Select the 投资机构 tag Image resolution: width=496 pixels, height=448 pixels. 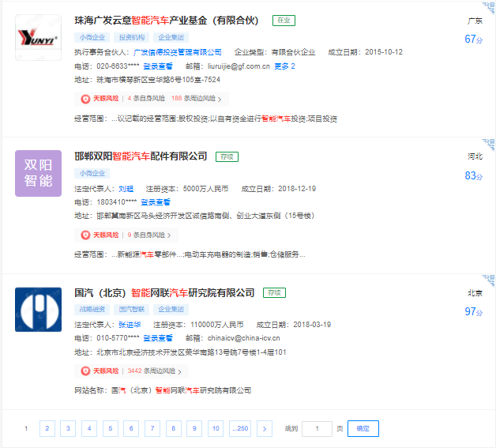(x=132, y=37)
